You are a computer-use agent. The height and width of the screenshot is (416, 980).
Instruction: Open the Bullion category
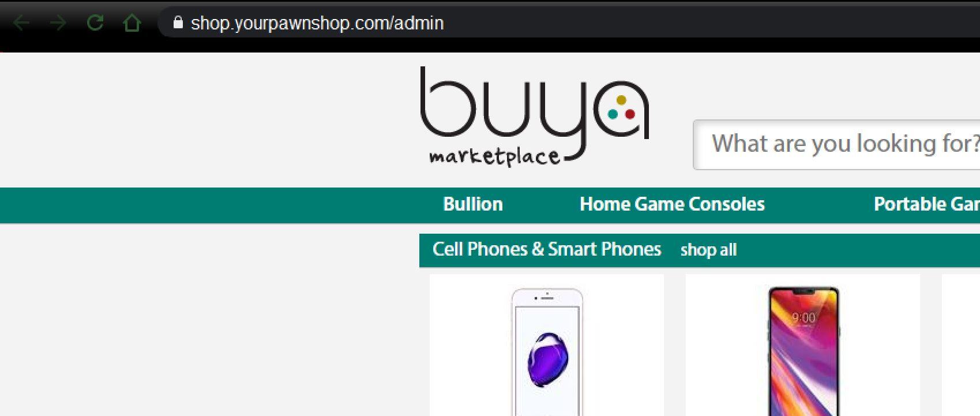click(x=473, y=204)
